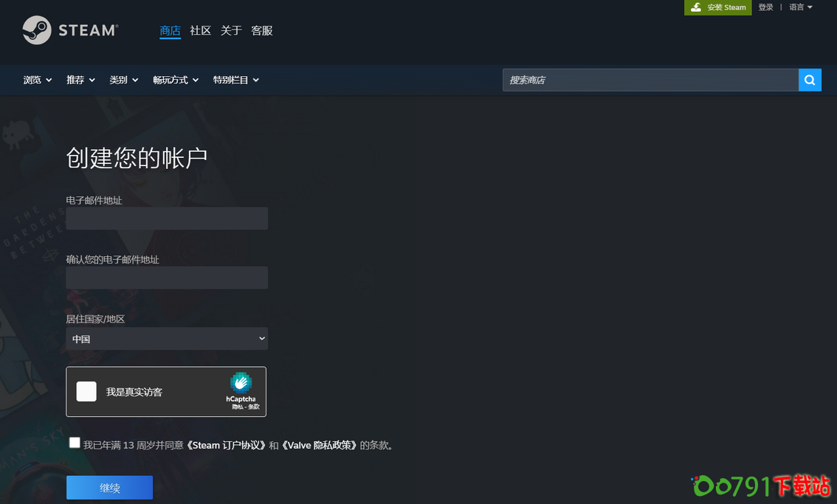Check the age 13 agreement checkbox
Viewport: 837px width, 504px height.
point(75,442)
